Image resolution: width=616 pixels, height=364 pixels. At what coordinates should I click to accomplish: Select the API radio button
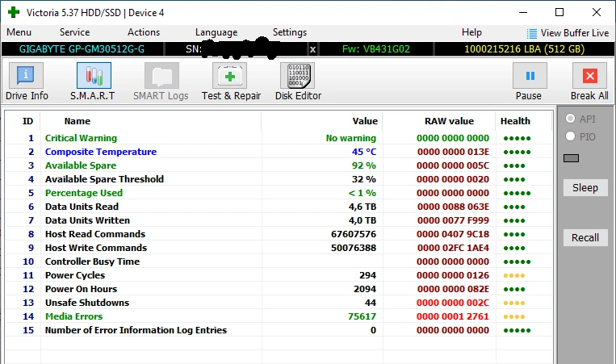point(571,119)
